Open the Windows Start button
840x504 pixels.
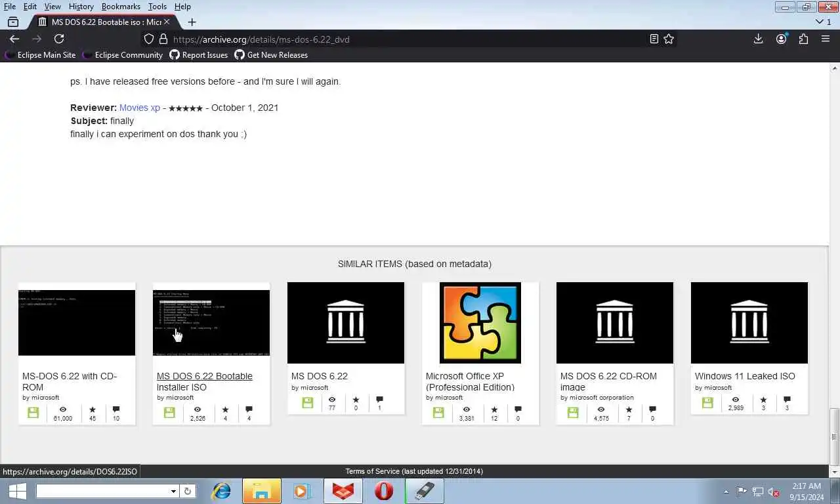pyautogui.click(x=17, y=491)
